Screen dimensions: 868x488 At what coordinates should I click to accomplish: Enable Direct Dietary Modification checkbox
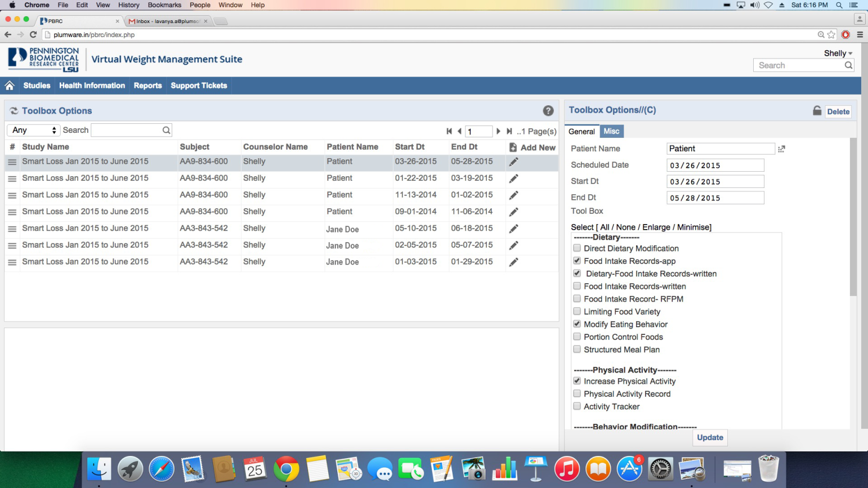tap(577, 248)
